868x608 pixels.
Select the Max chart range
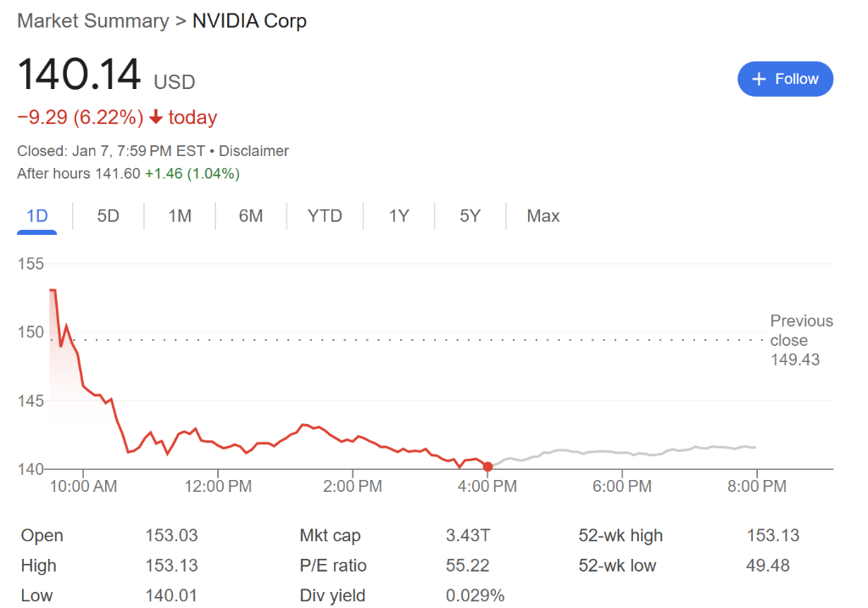pyautogui.click(x=543, y=216)
